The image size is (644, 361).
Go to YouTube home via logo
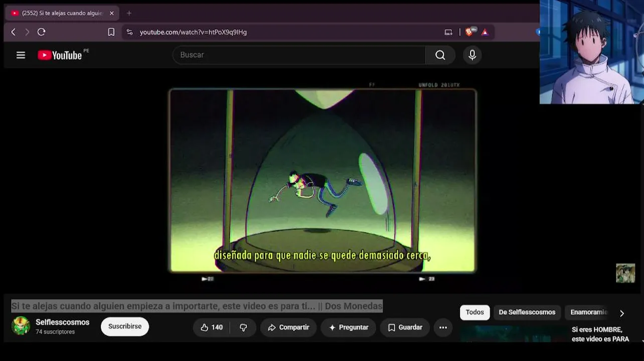click(60, 55)
